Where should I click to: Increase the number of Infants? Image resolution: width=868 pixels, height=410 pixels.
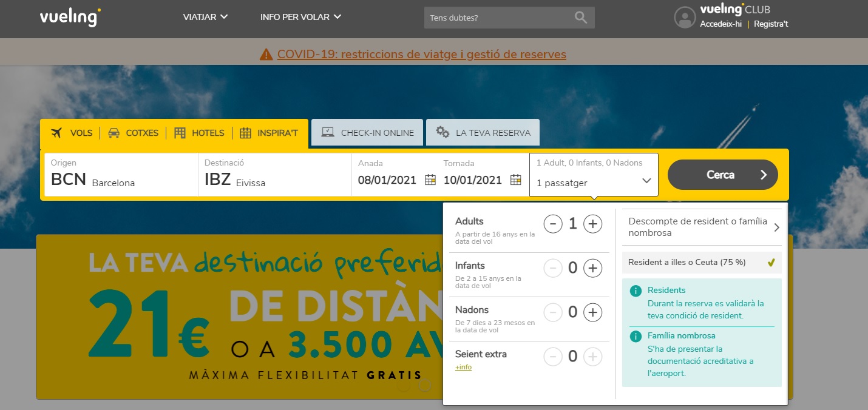click(592, 268)
